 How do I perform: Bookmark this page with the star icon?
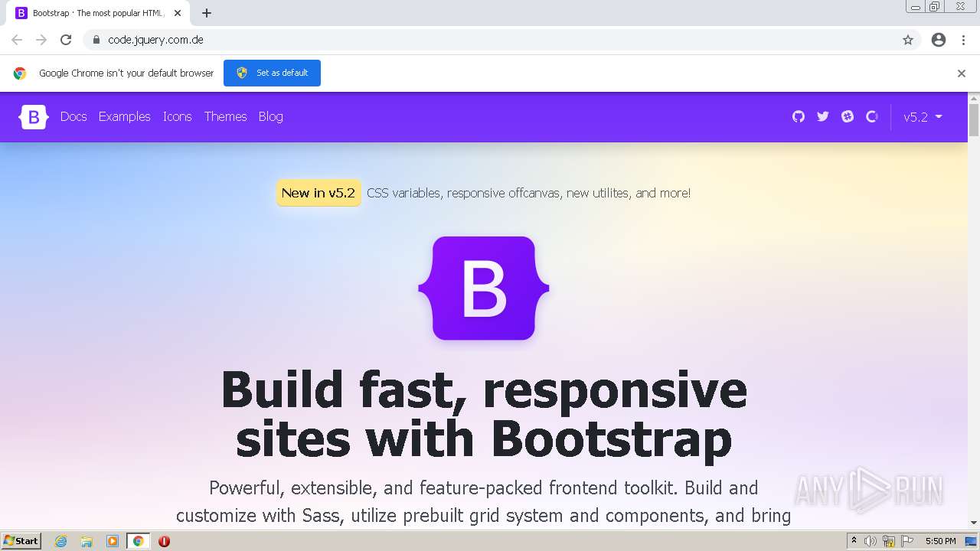(908, 40)
